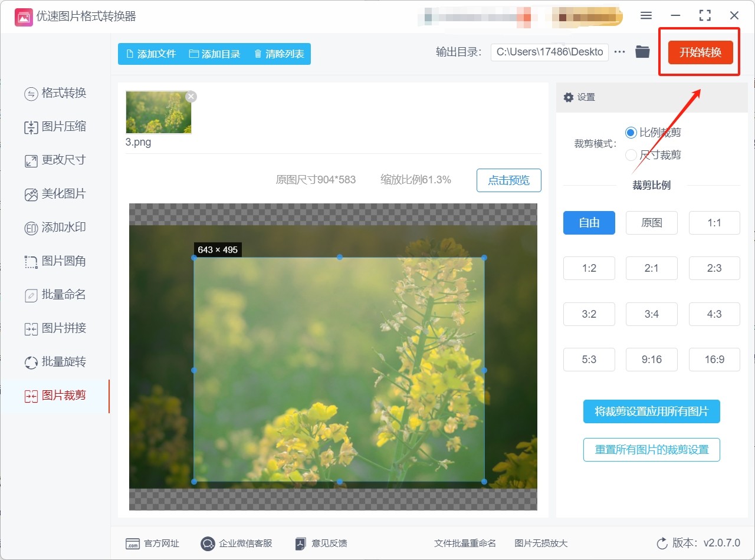
Task: Click the 意见反馈 feedback icon
Action: (301, 543)
